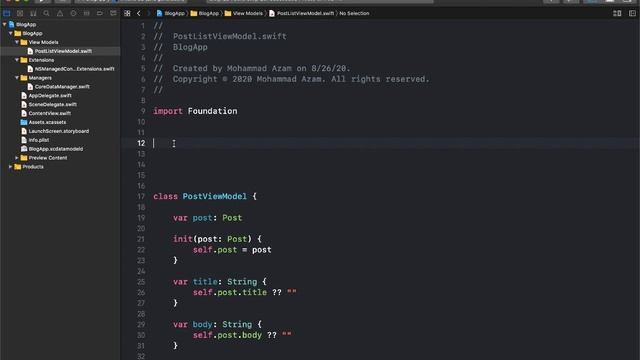Open BlogApp folder breadcrumb in jump bar
This screenshot has height=360, width=640.
pos(205,13)
